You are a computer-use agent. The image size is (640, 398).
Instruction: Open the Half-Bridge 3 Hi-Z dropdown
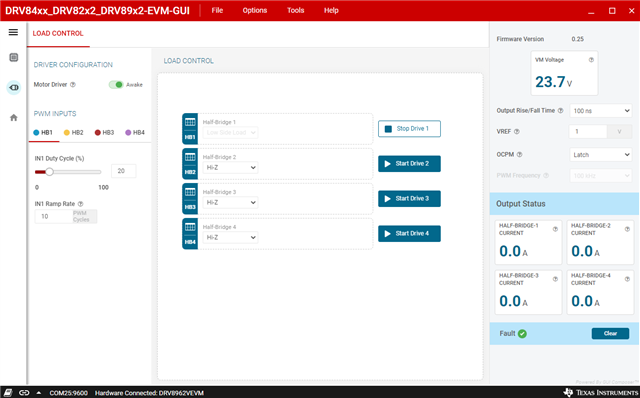click(230, 202)
